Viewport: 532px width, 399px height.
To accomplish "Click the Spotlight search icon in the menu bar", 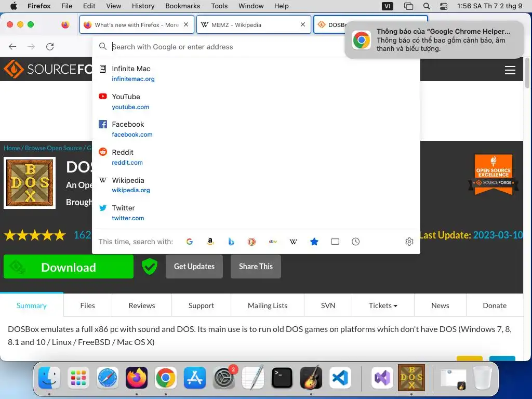I will (x=427, y=6).
